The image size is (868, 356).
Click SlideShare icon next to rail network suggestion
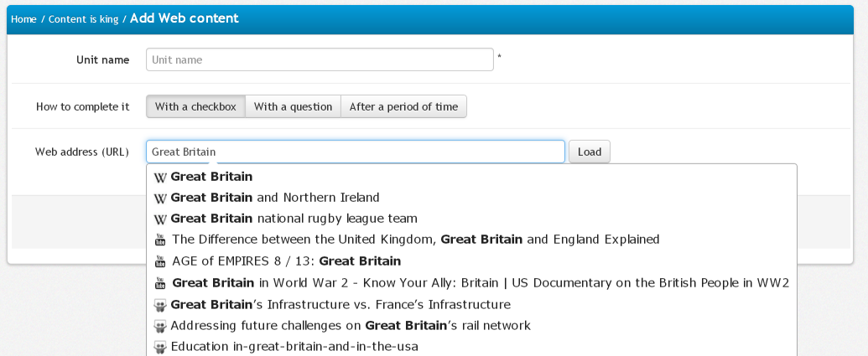pyautogui.click(x=161, y=326)
